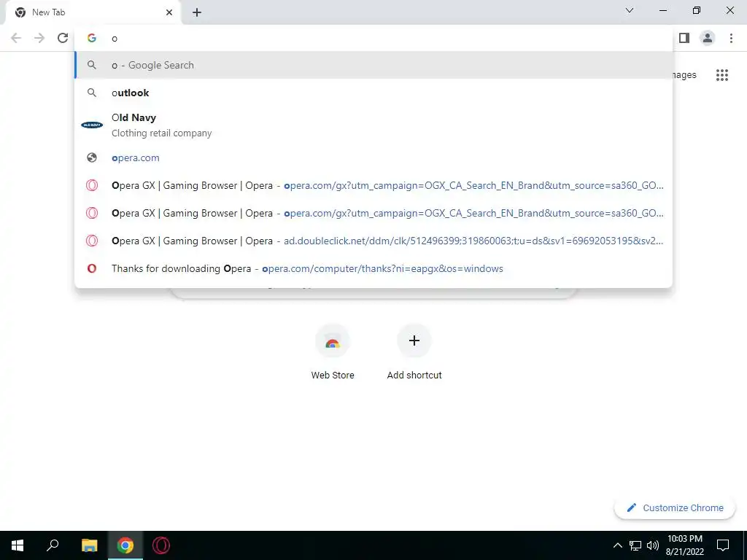Click the Google G icon in omnibox

click(x=92, y=38)
